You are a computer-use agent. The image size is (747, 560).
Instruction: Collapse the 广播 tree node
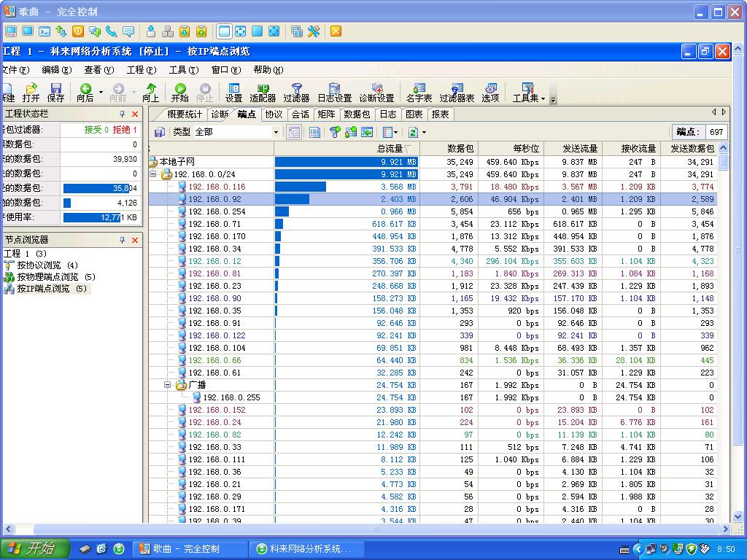[x=168, y=385]
